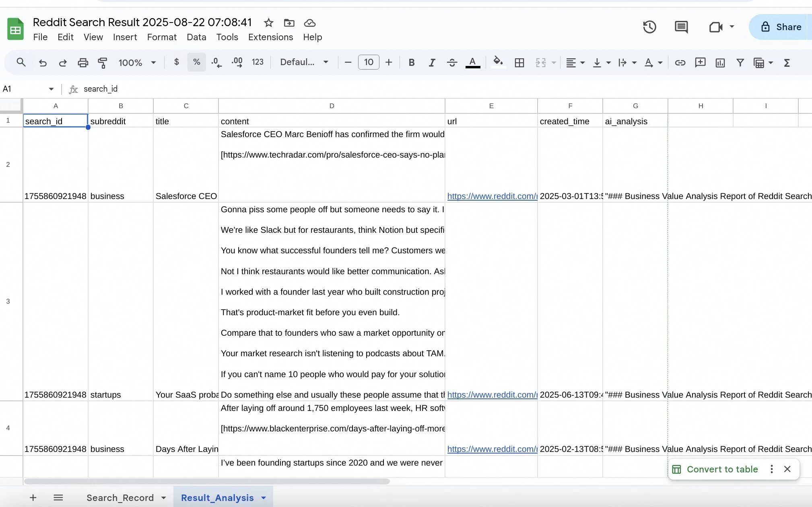Insert a link

click(x=680, y=62)
